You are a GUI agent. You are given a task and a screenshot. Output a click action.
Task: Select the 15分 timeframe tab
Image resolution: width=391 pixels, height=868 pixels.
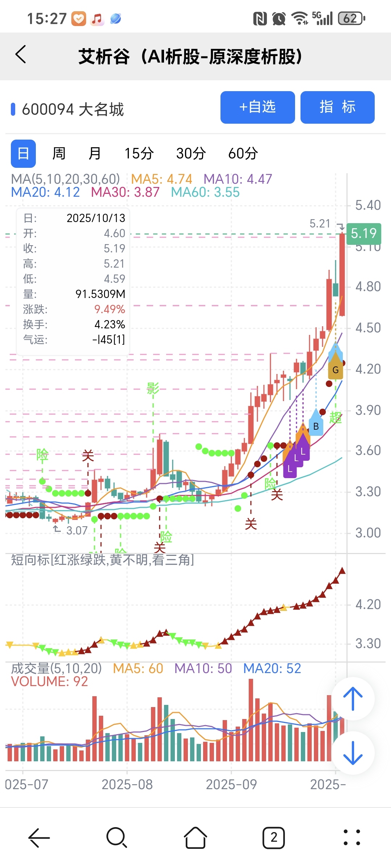point(139,153)
